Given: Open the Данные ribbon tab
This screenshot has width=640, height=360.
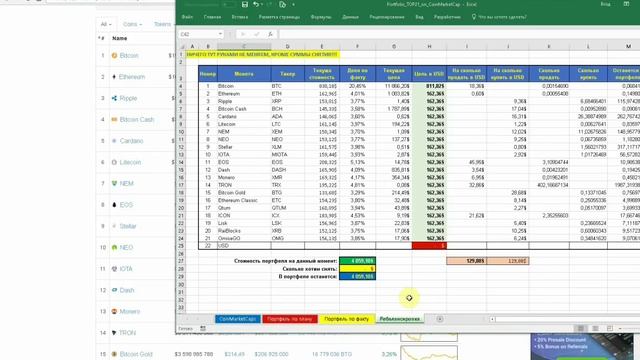Looking at the screenshot, I should pos(350,17).
